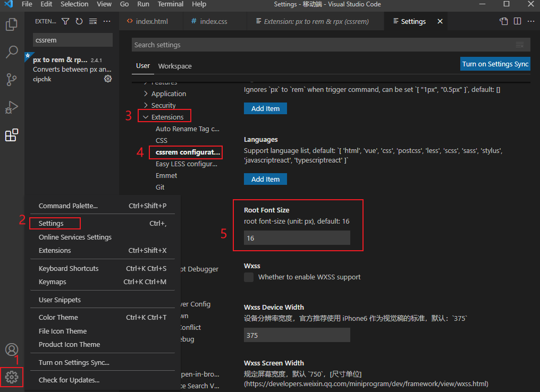Open the Extensions view in activity bar
The image size is (540, 392).
click(11, 135)
